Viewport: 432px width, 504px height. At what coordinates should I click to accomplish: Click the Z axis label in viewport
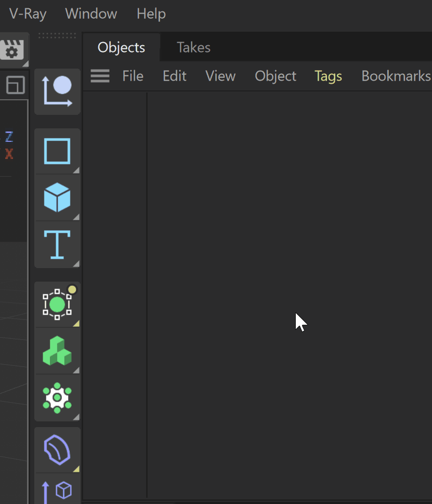(x=9, y=137)
